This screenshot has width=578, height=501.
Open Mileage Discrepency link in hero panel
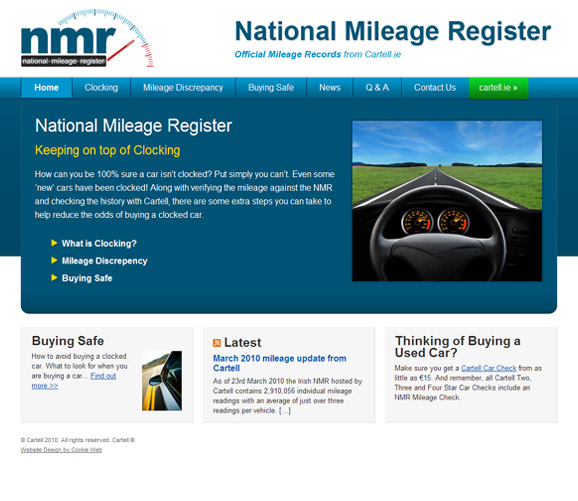click(105, 261)
